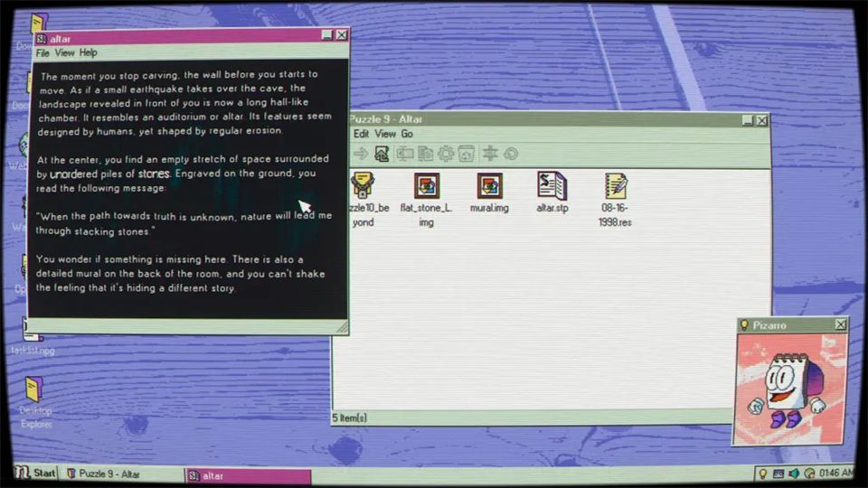Click the highlighted words 'unordered'
The height and width of the screenshot is (488, 868).
click(73, 174)
